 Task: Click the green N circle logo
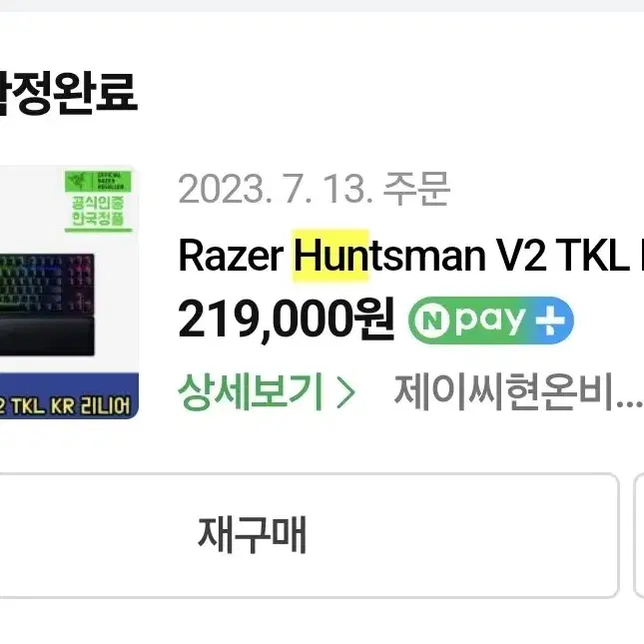432,321
